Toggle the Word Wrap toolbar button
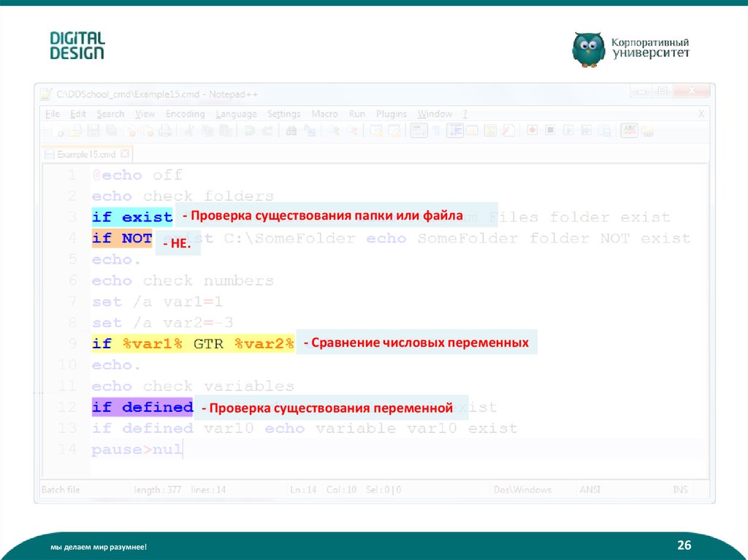This screenshot has height=560, width=748. coord(419,131)
